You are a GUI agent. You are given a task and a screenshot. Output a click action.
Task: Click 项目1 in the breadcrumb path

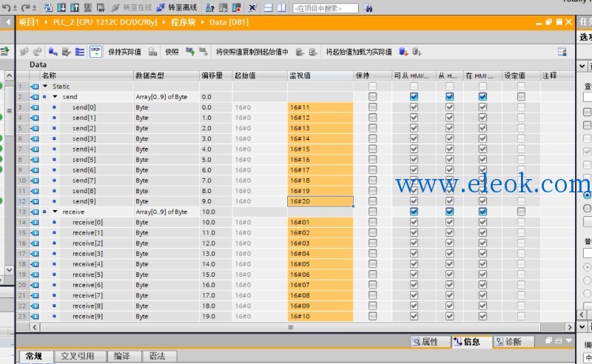point(29,22)
